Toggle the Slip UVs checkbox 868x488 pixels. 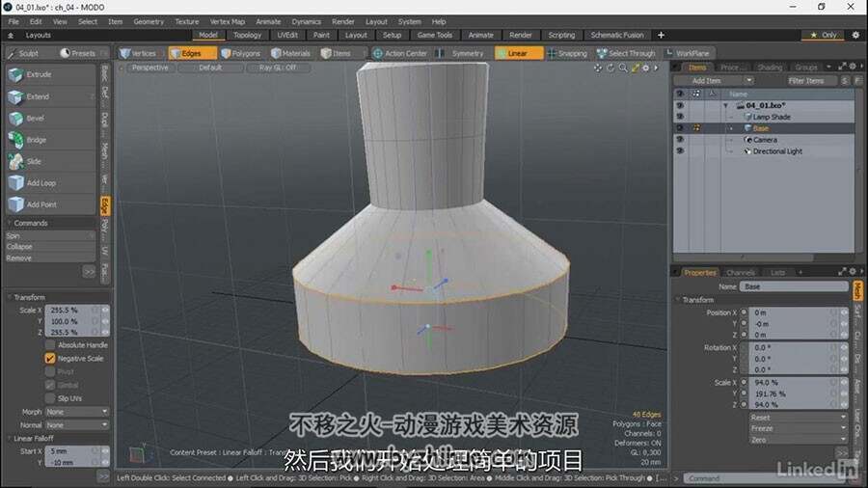click(50, 398)
